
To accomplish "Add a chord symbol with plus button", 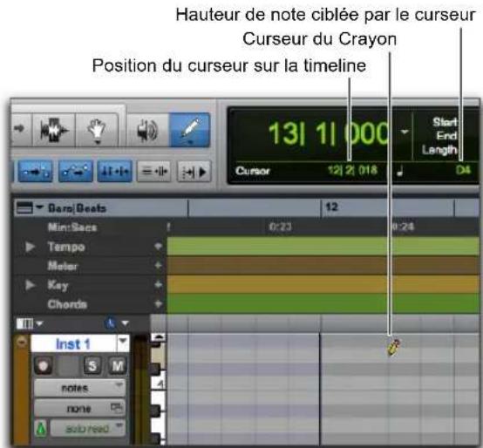I will 158,304.
